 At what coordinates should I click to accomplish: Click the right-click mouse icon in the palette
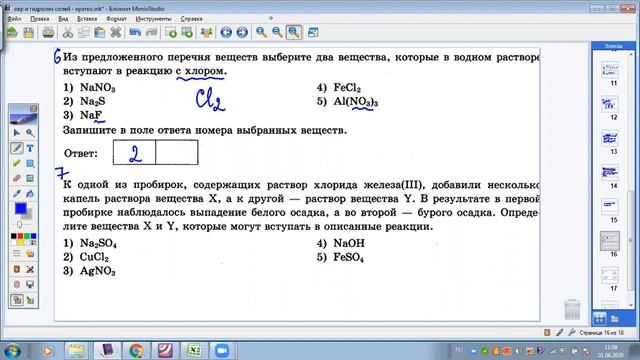click(x=17, y=284)
